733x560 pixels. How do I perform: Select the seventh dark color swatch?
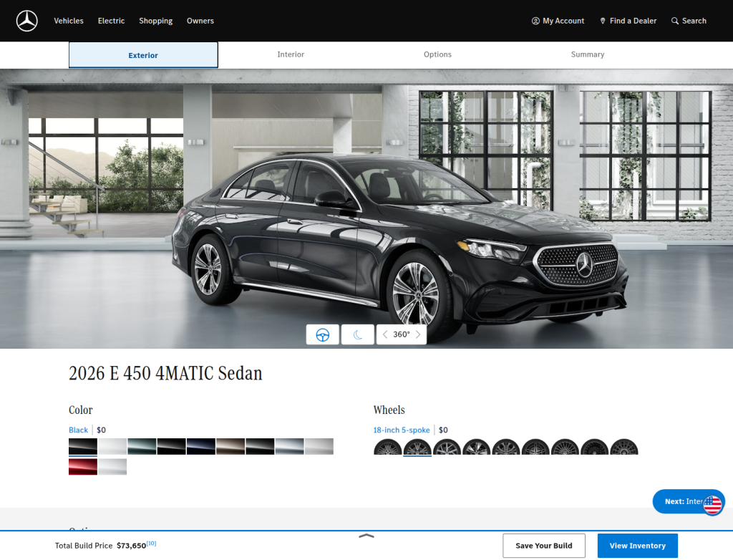[260, 446]
